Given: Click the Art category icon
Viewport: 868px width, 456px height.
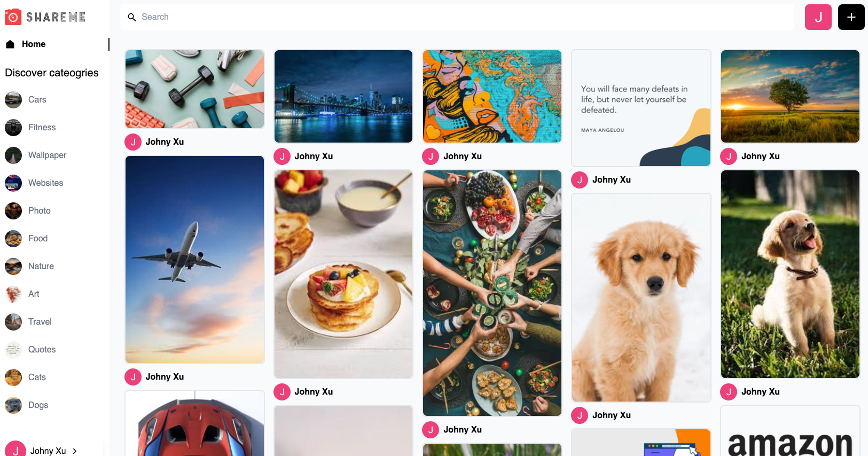Looking at the screenshot, I should 13,294.
